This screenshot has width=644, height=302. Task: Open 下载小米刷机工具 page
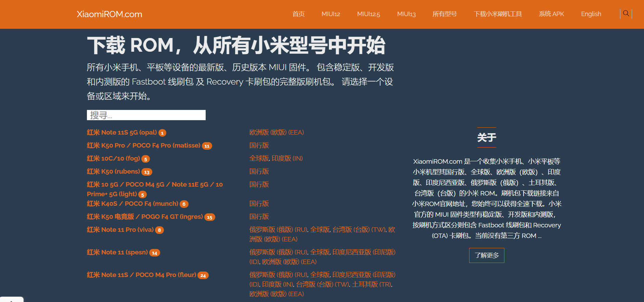click(x=498, y=14)
